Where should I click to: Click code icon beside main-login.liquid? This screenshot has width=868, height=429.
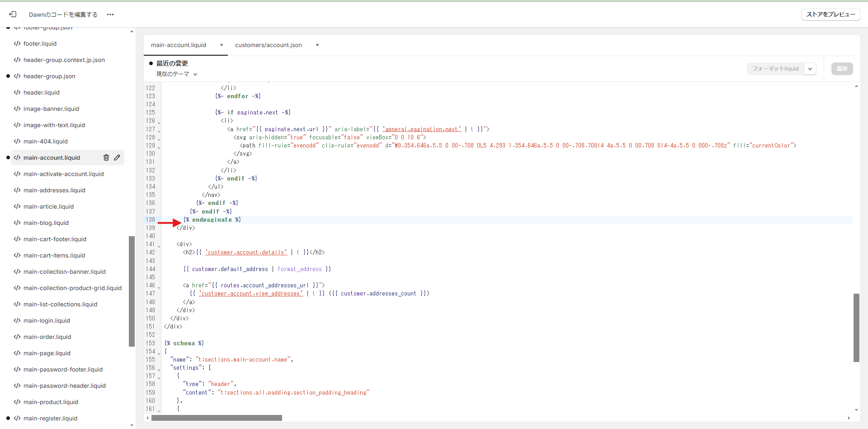[x=17, y=320]
